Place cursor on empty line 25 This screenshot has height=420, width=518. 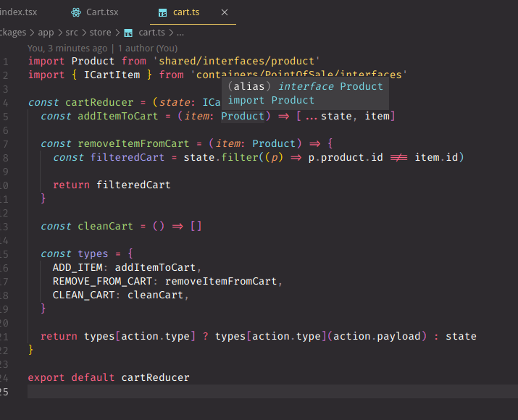[272, 391]
